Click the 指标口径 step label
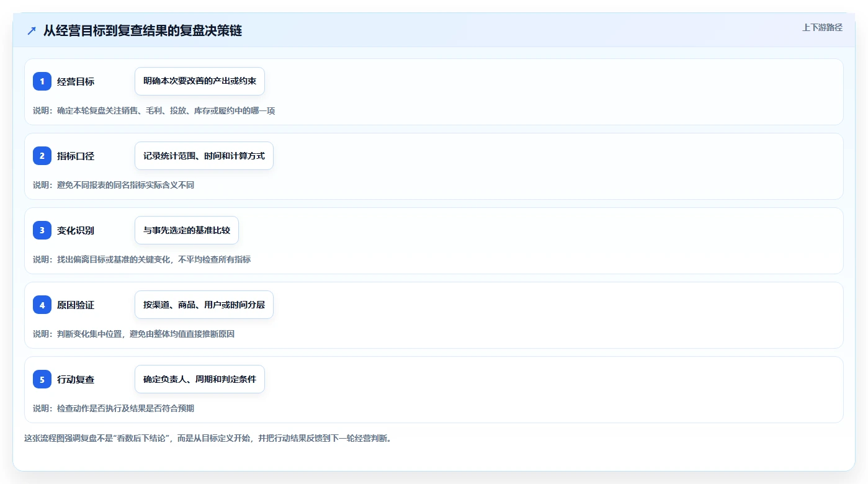The width and height of the screenshot is (868, 484). 76,156
